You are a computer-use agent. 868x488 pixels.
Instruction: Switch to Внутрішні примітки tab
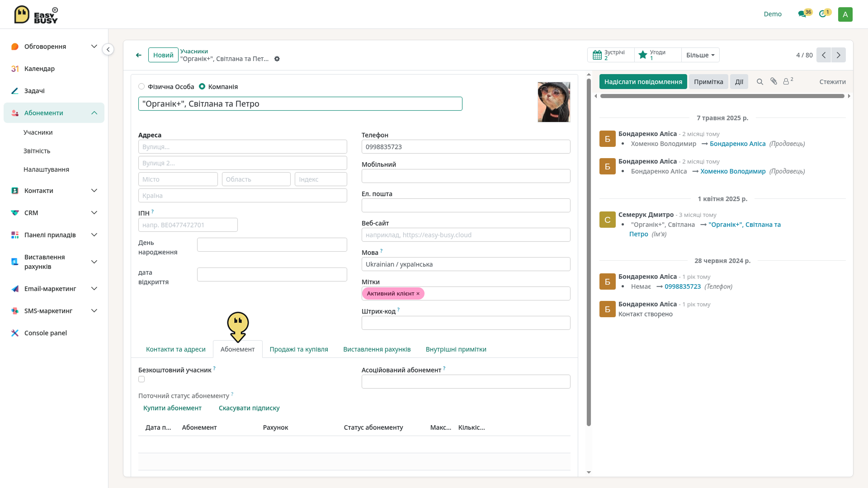tap(456, 349)
